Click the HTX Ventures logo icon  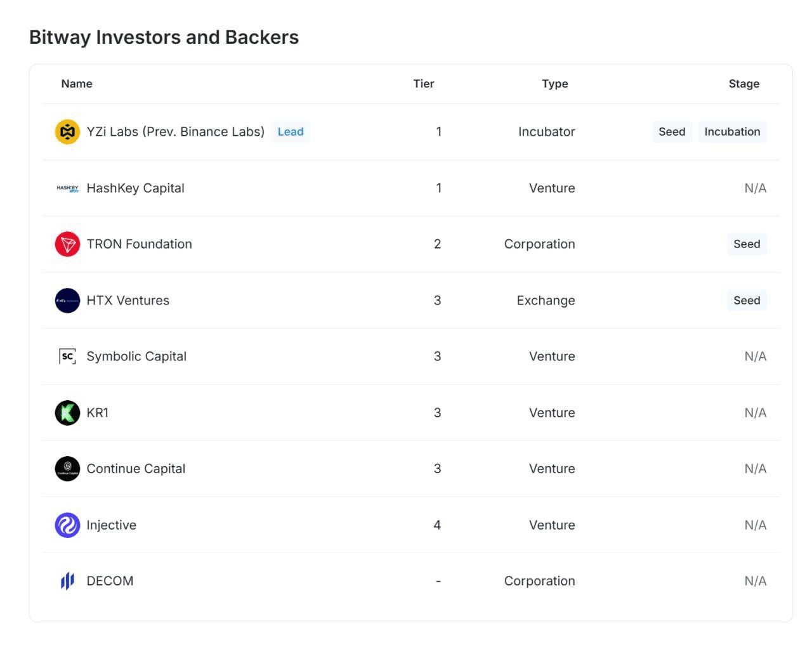coord(67,301)
